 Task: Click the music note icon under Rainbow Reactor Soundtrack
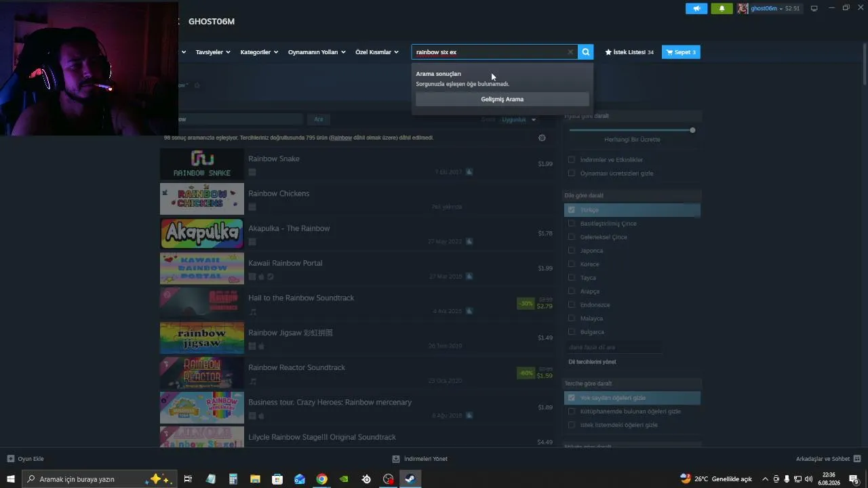coord(253,382)
